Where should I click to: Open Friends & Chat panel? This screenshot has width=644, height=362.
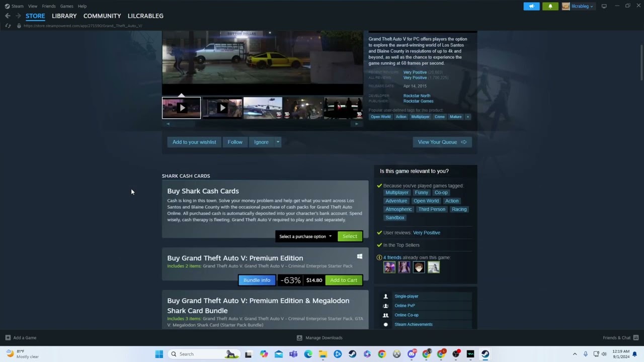[x=620, y=338]
